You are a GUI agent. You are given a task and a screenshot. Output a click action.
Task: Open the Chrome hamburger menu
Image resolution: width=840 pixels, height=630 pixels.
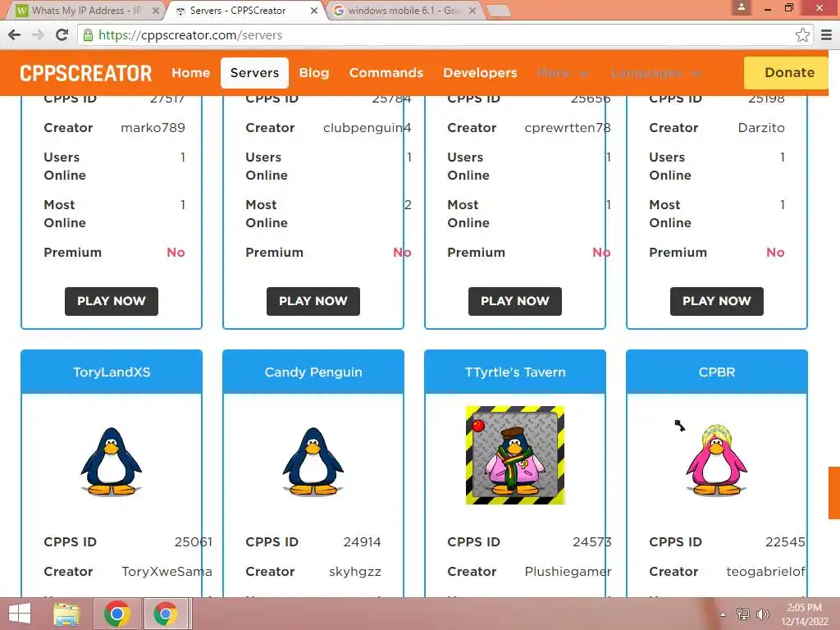pos(827,35)
